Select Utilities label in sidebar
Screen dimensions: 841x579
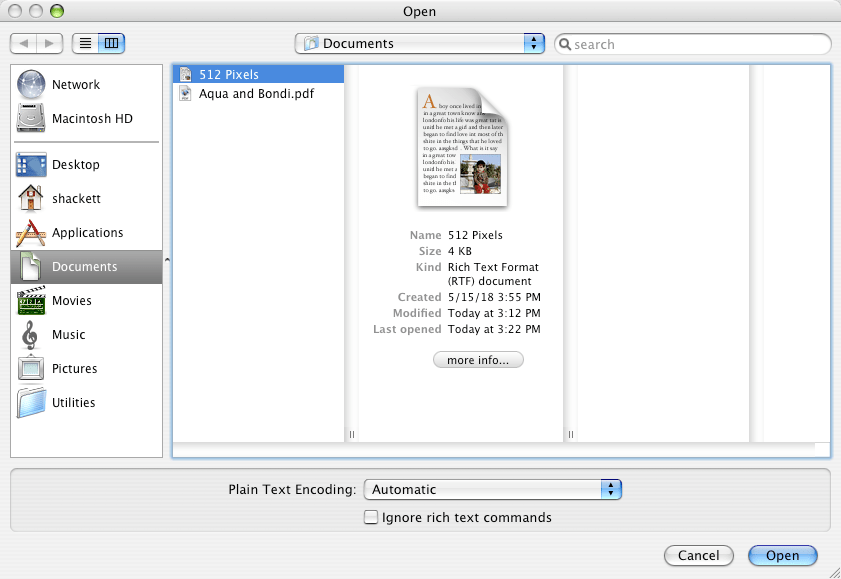[x=73, y=403]
